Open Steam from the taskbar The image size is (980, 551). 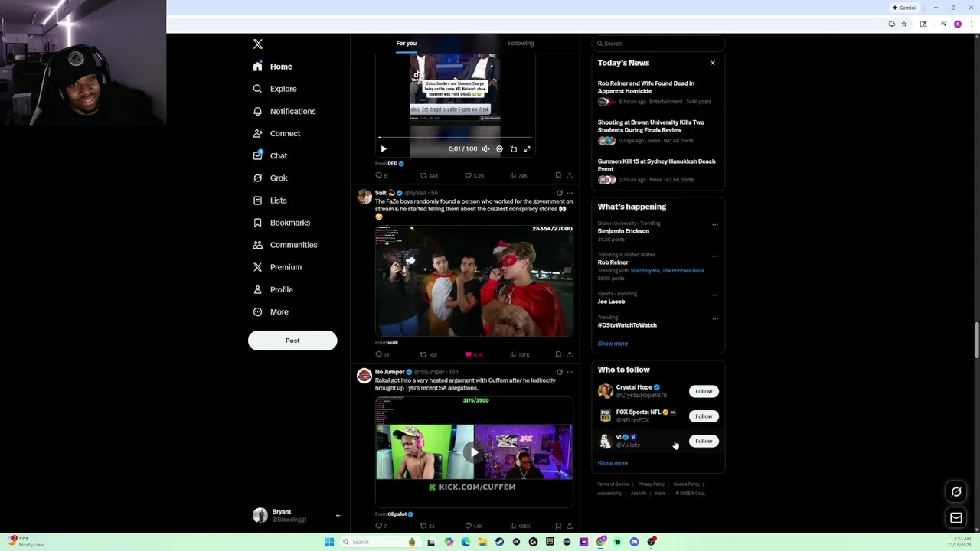click(x=499, y=542)
